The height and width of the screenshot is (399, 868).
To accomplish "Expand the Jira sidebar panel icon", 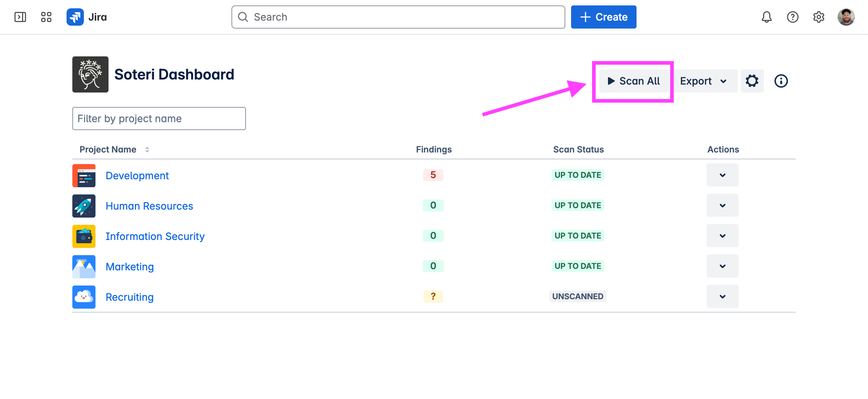I will click(x=20, y=17).
